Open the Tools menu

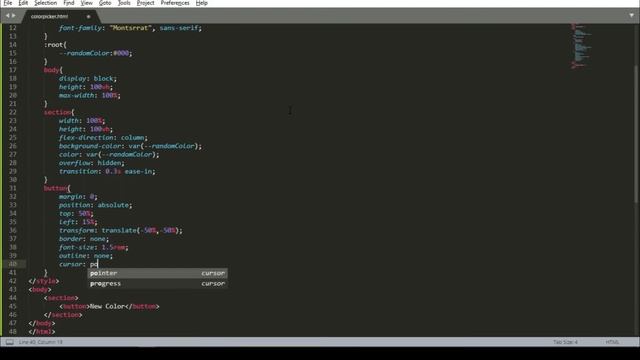(x=124, y=3)
